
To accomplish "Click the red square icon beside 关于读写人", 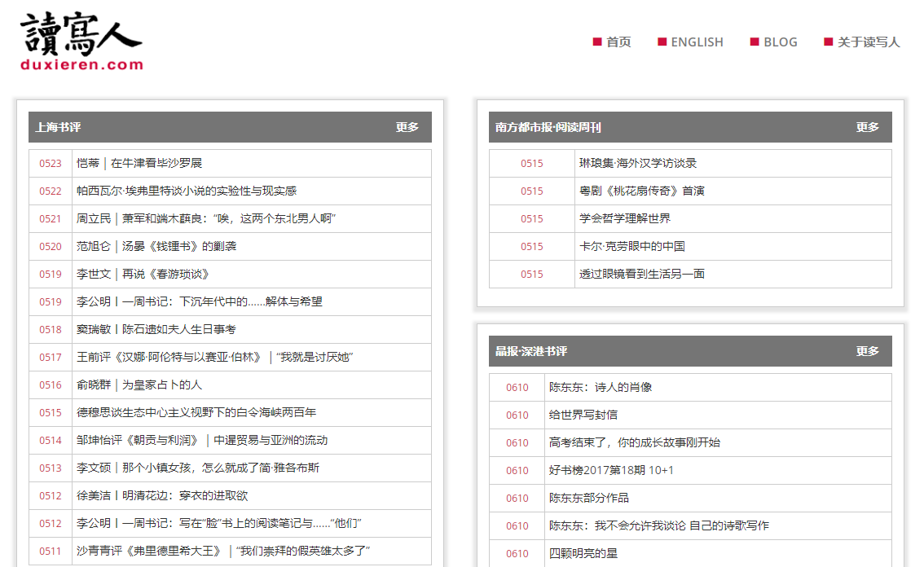I will pyautogui.click(x=829, y=42).
